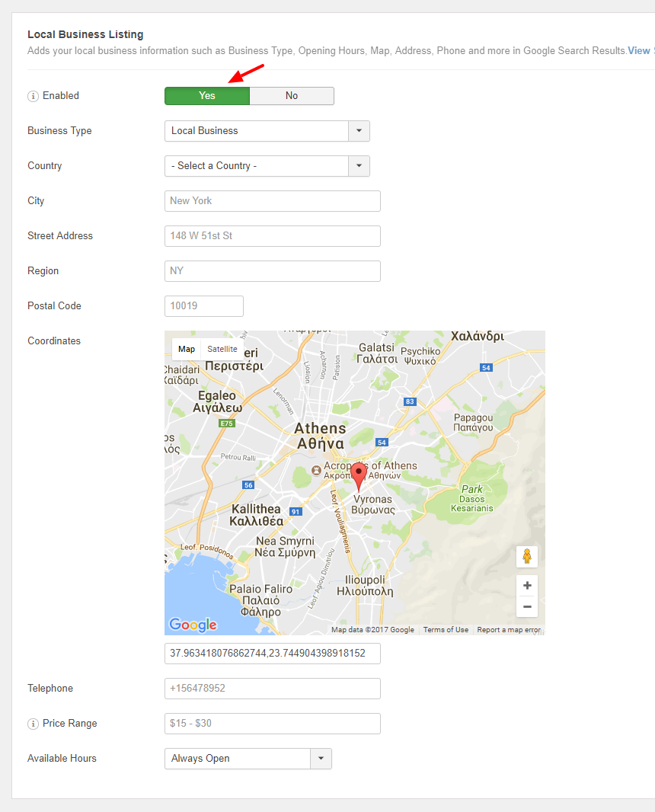
Task: Expand the Business Type arrow button
Action: point(359,131)
